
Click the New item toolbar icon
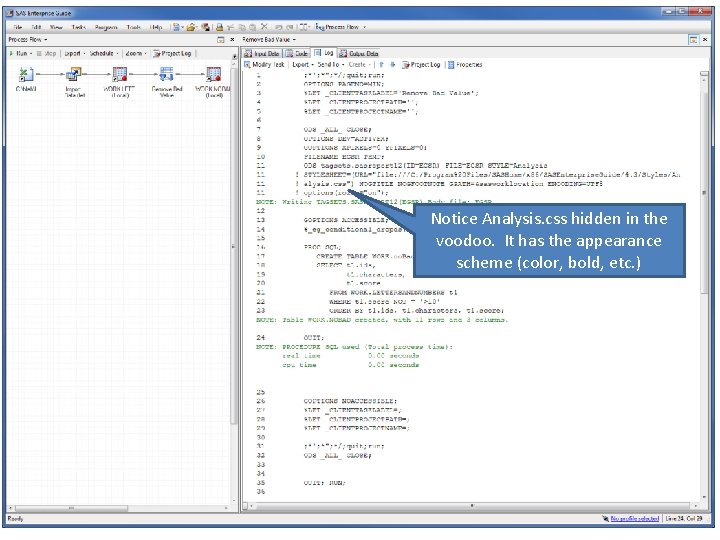[176, 27]
